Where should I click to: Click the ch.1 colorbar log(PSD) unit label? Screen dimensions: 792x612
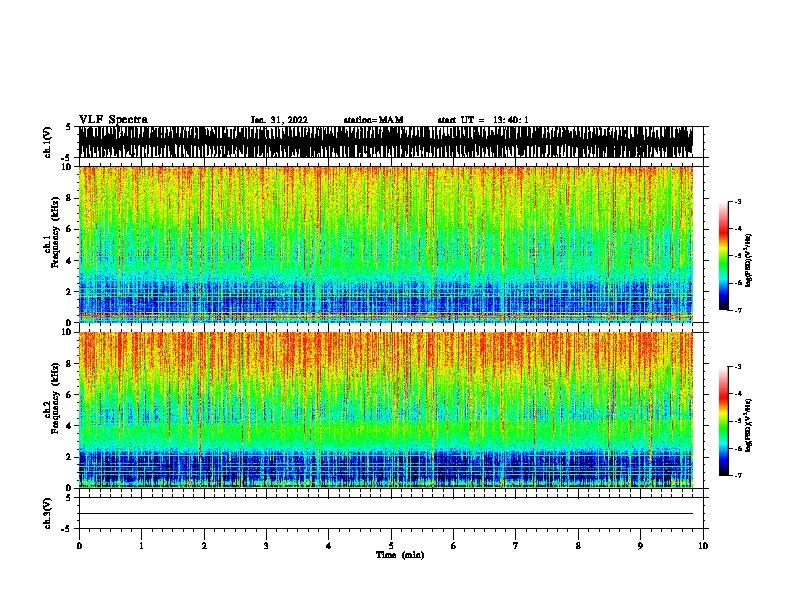click(748, 260)
